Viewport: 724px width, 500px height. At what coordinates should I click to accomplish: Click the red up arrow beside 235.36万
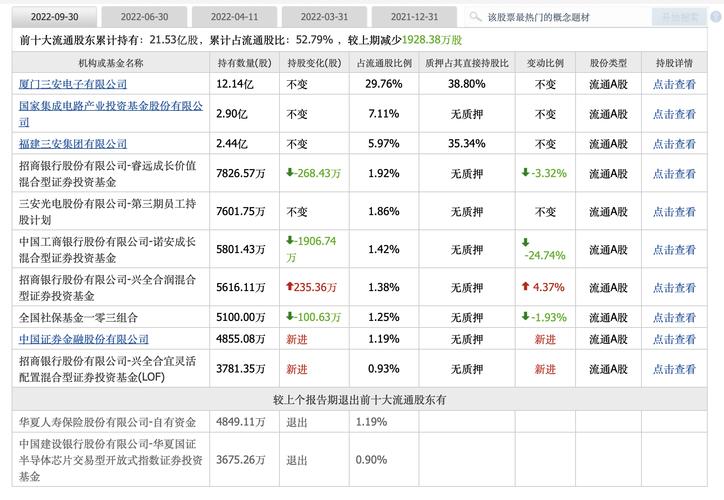[x=290, y=287]
